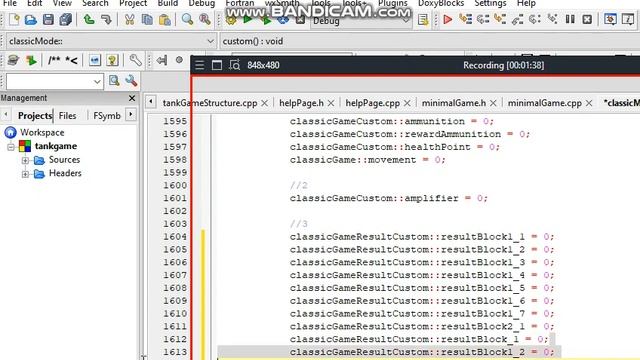Select the Workspace tree node
Screen dimensions: 640x360
coord(42,132)
